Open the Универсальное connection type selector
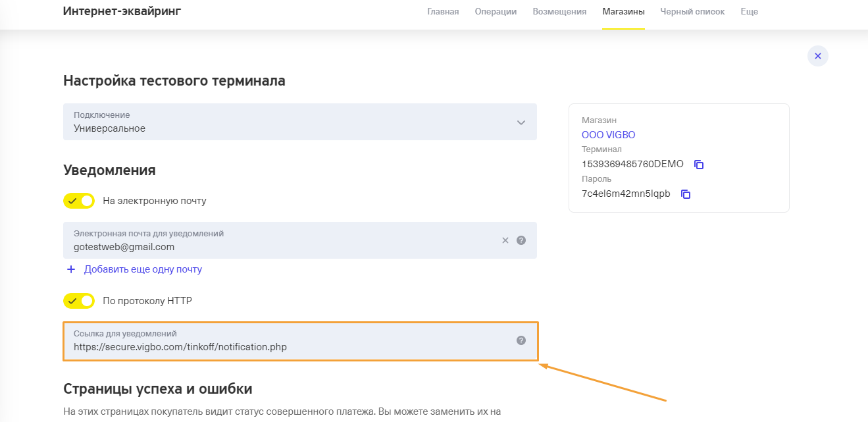Image resolution: width=868 pixels, height=422 pixels. (x=300, y=122)
